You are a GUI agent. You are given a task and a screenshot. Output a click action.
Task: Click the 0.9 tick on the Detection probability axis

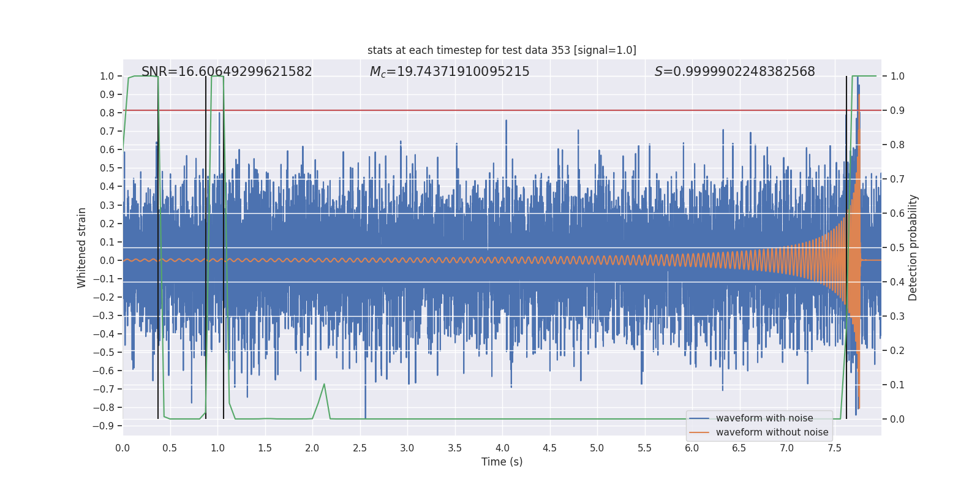(897, 110)
